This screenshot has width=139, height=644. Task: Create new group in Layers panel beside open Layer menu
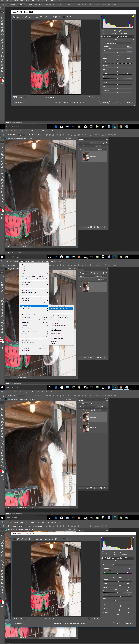tap(98, 357)
